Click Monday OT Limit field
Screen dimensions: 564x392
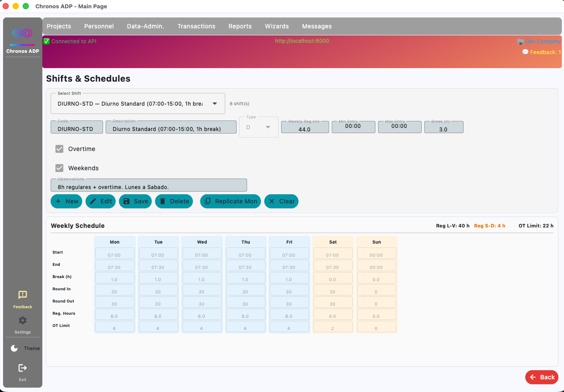[x=114, y=327]
